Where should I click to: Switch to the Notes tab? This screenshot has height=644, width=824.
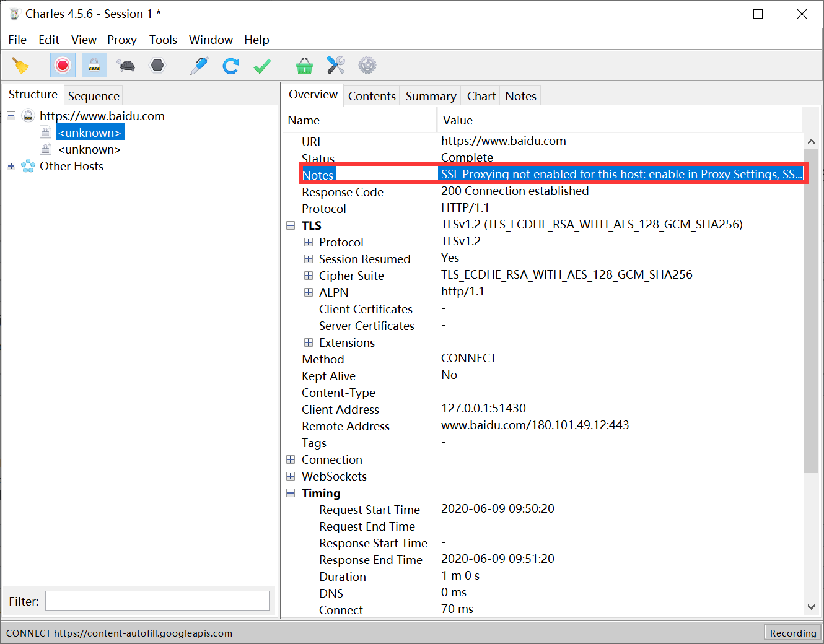point(520,96)
